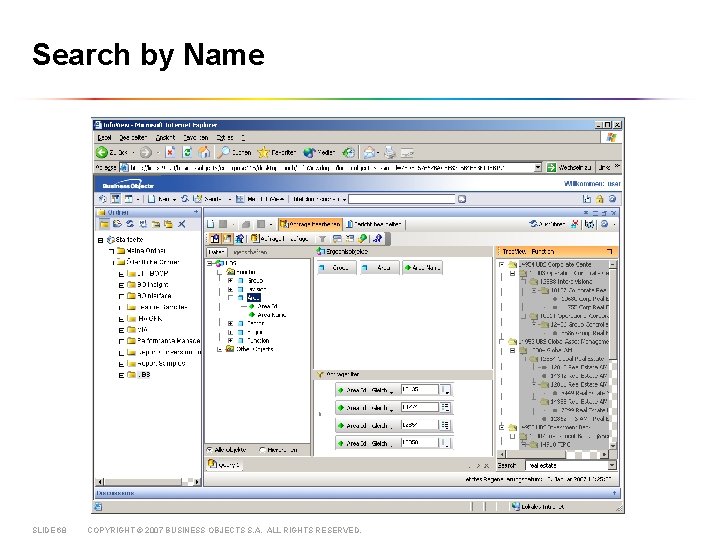Expand the BO Insight folder node
This screenshot has width=720, height=540.
(x=121, y=285)
